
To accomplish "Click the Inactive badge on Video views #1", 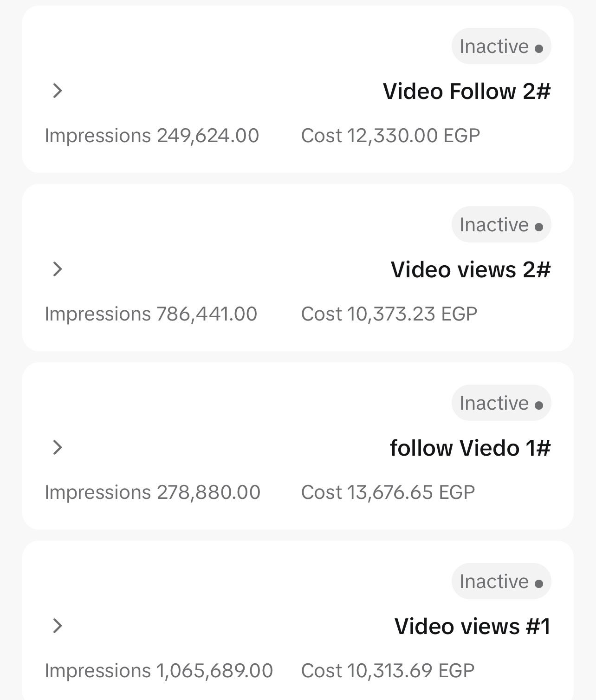I will click(x=501, y=582).
